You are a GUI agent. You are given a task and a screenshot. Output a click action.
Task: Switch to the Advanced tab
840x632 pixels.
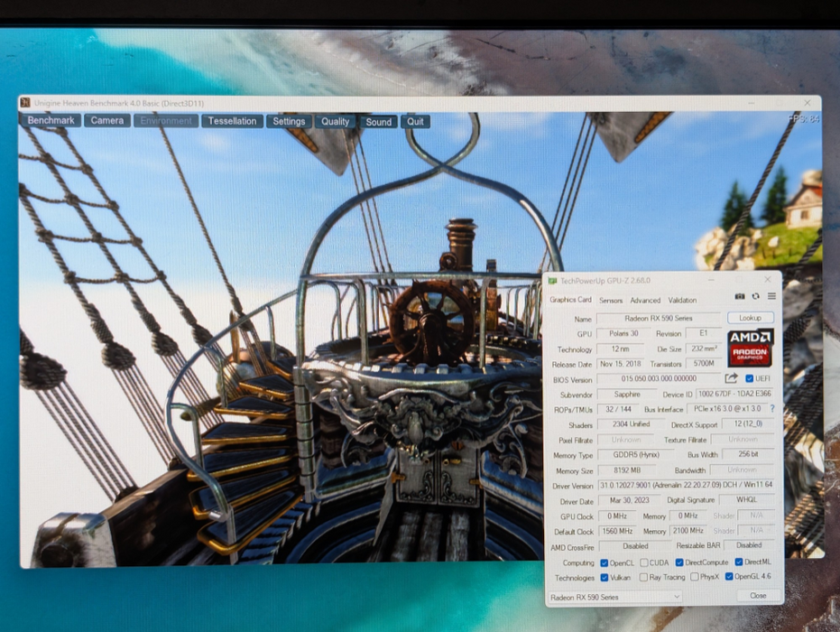tap(645, 301)
